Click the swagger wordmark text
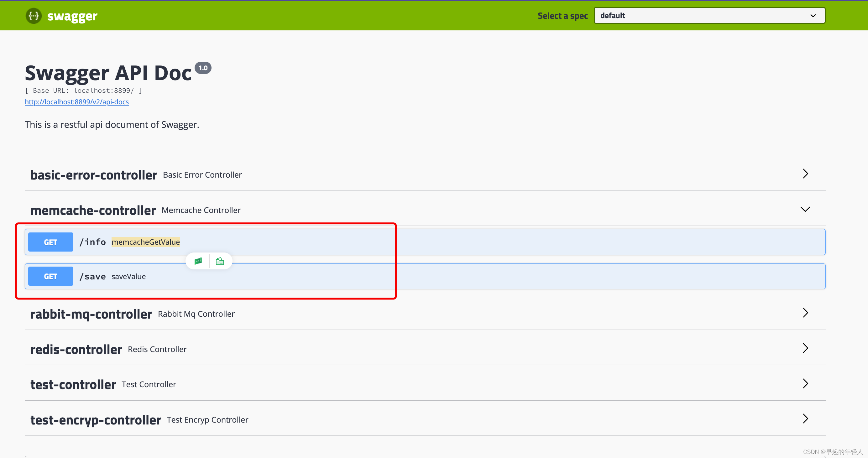The height and width of the screenshot is (458, 868). 72,16
